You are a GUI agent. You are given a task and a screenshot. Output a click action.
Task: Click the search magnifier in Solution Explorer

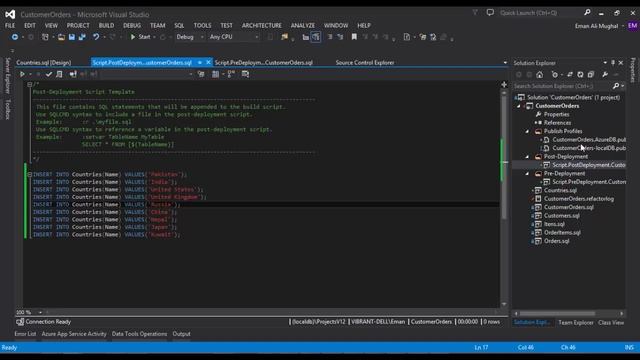coord(616,86)
